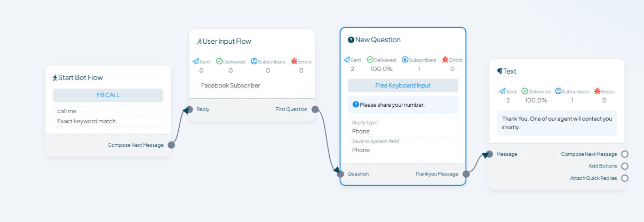Click the FB CALL label button
This screenshot has width=644, height=222.
pyautogui.click(x=108, y=95)
